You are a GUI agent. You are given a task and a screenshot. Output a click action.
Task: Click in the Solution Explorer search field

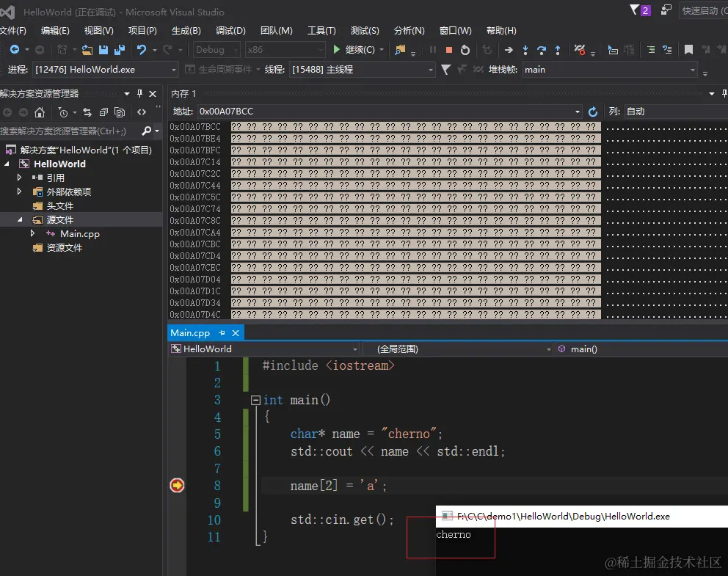click(70, 131)
